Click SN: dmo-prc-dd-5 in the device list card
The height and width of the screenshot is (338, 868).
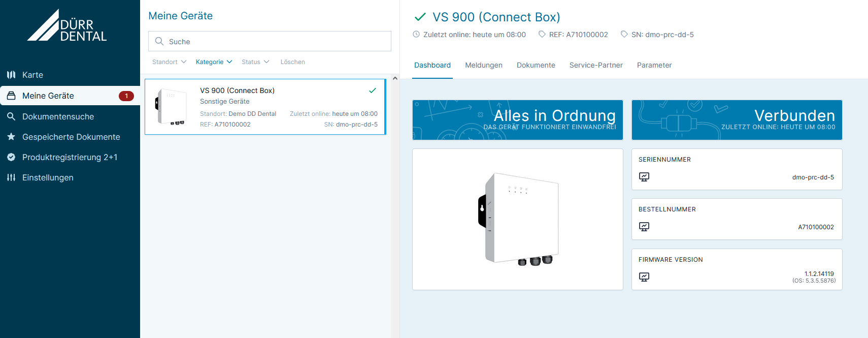351,125
